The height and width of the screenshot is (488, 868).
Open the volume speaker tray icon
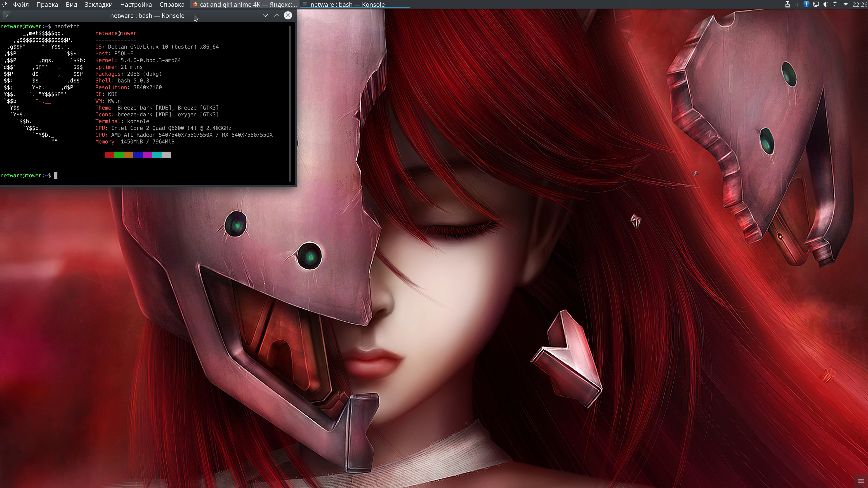click(x=825, y=4)
